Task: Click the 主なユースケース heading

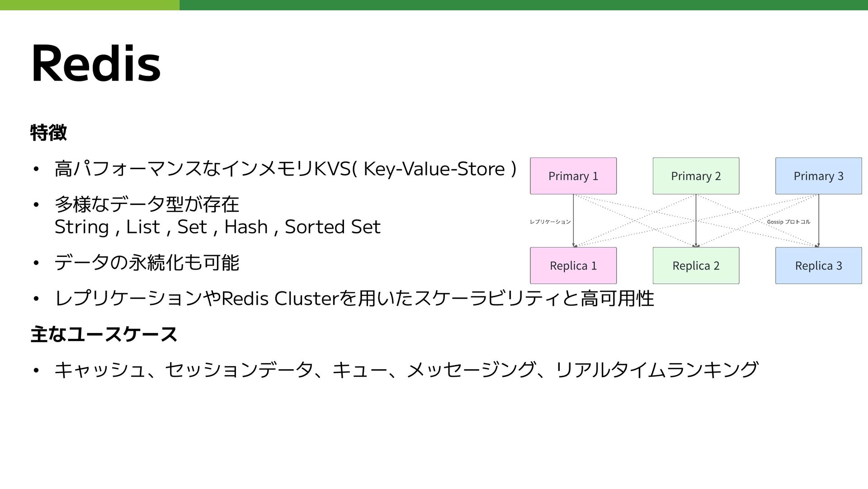Action: (x=104, y=334)
